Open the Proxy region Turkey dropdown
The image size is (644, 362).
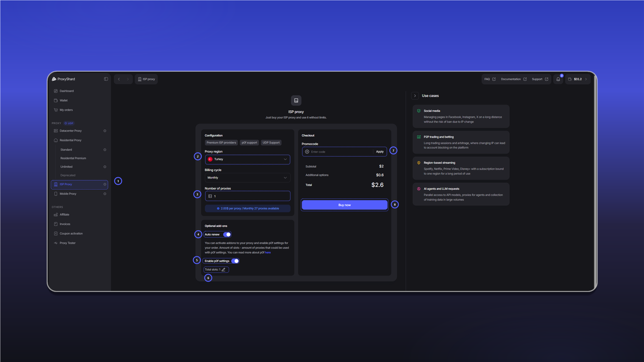pos(248,159)
